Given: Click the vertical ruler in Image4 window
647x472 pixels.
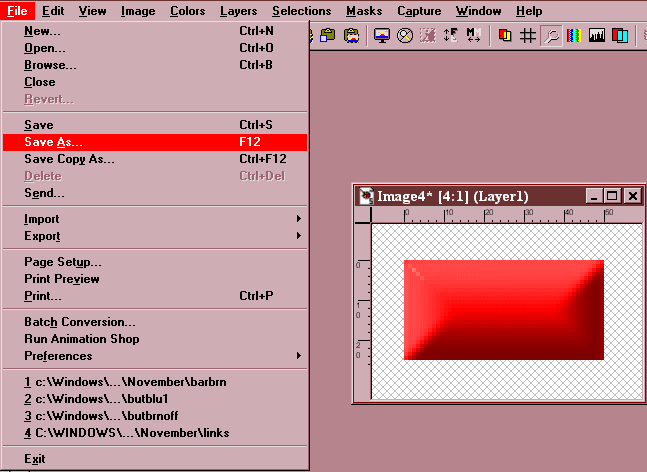Looking at the screenshot, I should coord(363,312).
